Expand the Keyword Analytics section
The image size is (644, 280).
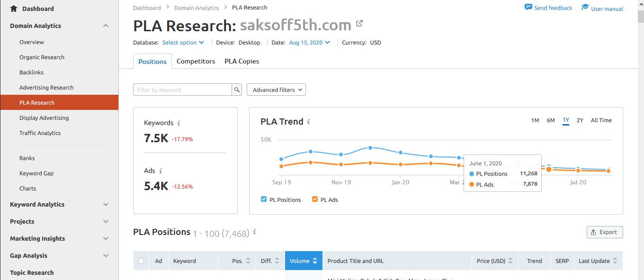coord(106,205)
